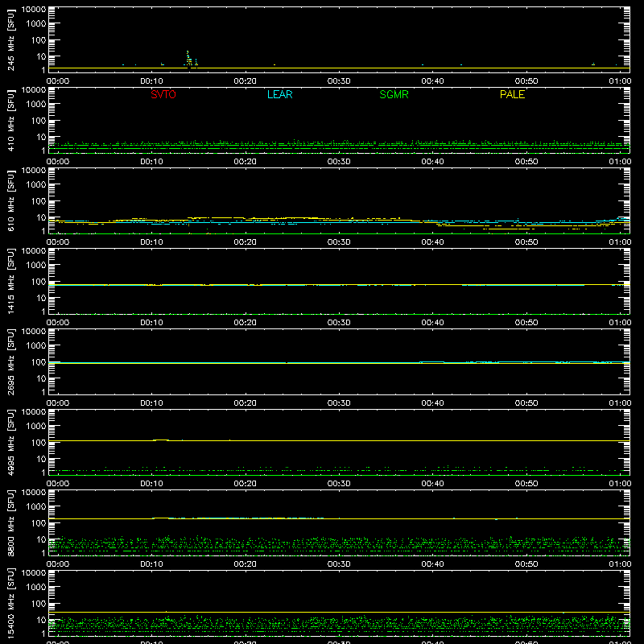Click 00:00 time label under 2695 MHz plot

[x=58, y=403]
